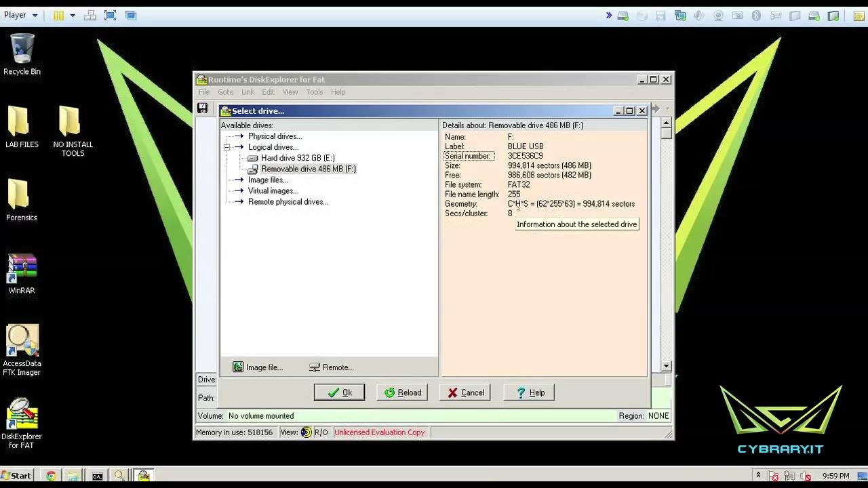Launch AccessData FTK Imager shortcut

click(x=22, y=350)
